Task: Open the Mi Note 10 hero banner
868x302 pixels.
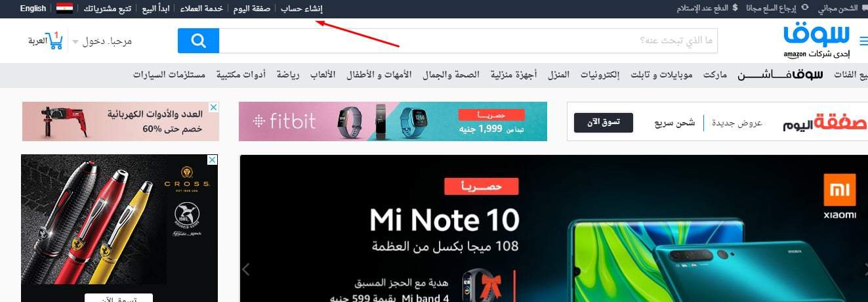Action: click(x=554, y=228)
